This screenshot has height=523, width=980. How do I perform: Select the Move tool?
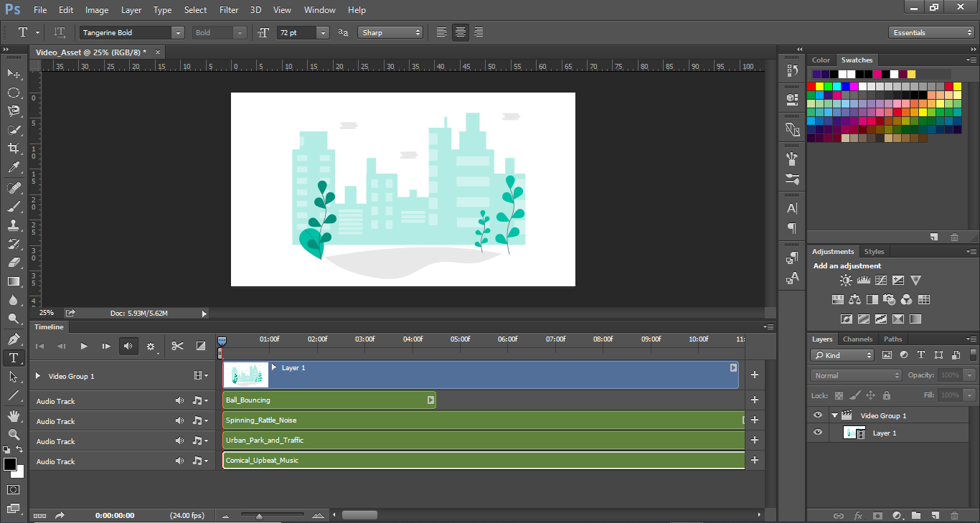click(x=13, y=74)
